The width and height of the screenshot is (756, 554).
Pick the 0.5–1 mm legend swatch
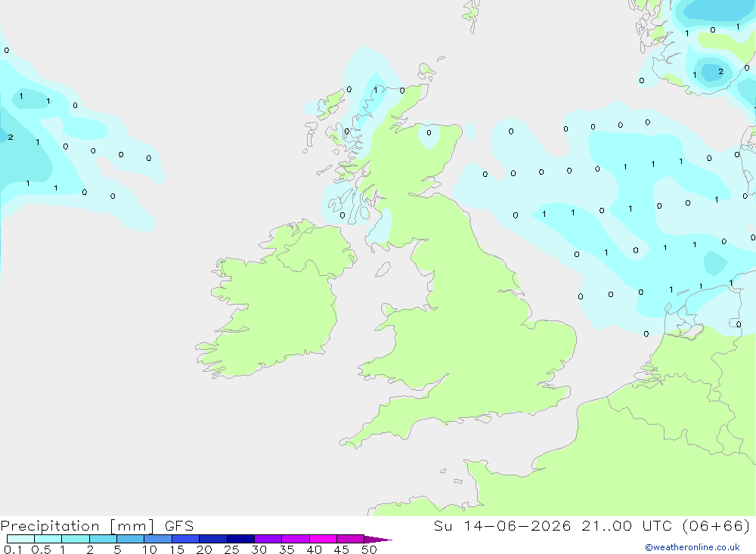pos(48,539)
